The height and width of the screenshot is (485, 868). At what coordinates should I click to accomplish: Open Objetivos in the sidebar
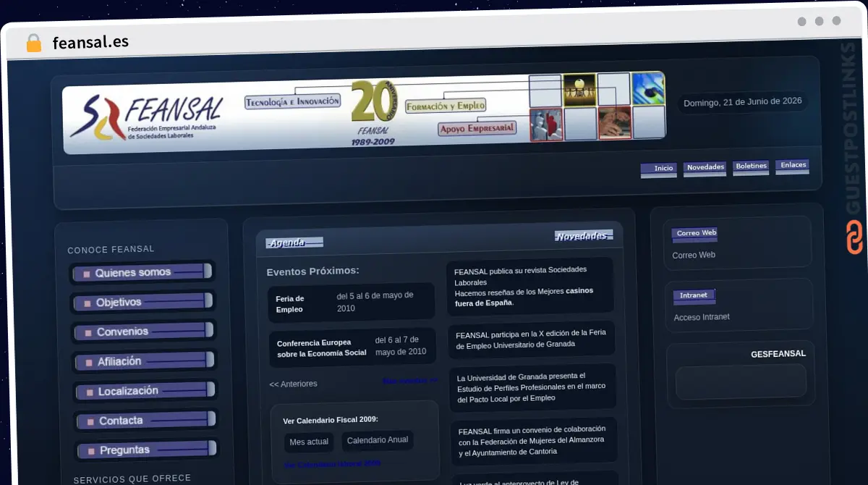pyautogui.click(x=143, y=302)
